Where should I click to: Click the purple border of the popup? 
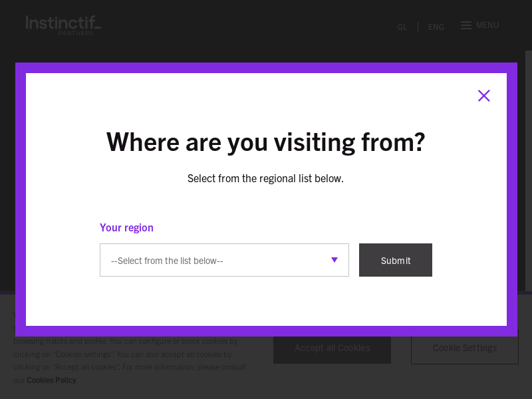20,199
